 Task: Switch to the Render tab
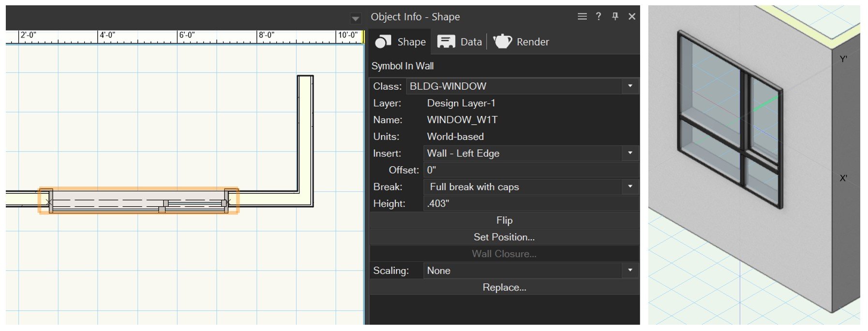pos(532,42)
